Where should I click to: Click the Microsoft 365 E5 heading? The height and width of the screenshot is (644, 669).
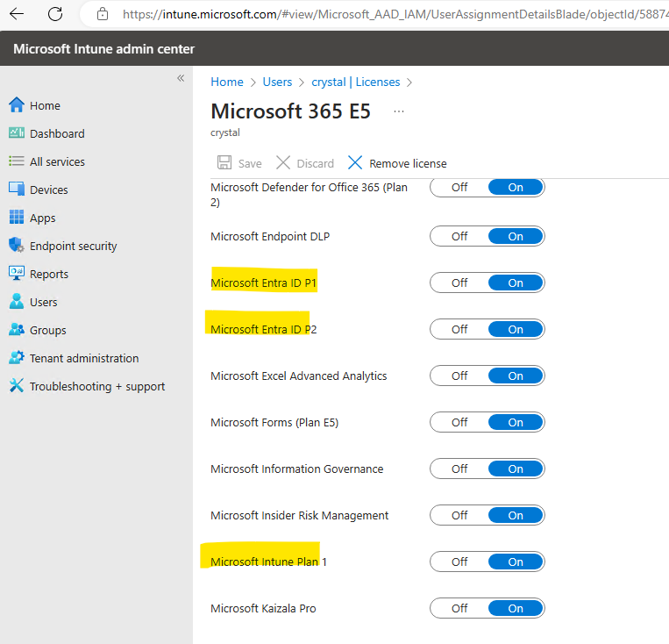click(x=290, y=111)
